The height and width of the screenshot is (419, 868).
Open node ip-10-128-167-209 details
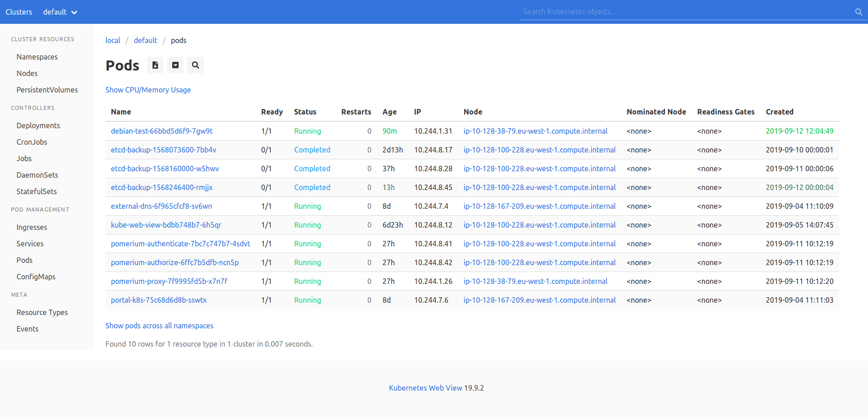(539, 206)
